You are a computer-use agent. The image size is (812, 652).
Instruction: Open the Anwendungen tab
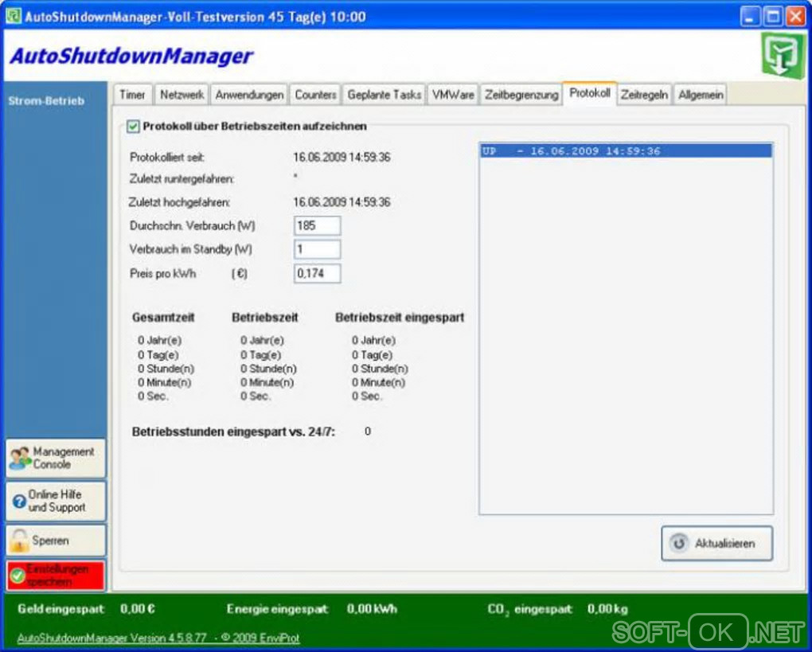pyautogui.click(x=249, y=95)
